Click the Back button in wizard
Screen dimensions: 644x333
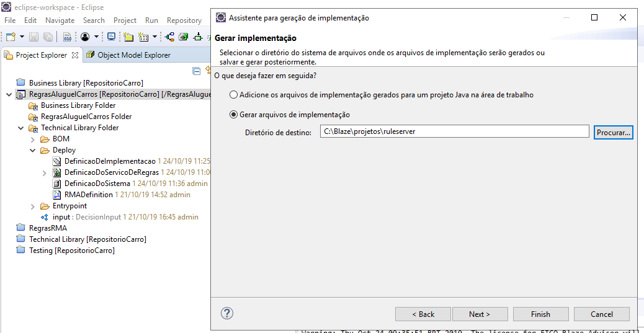point(423,314)
